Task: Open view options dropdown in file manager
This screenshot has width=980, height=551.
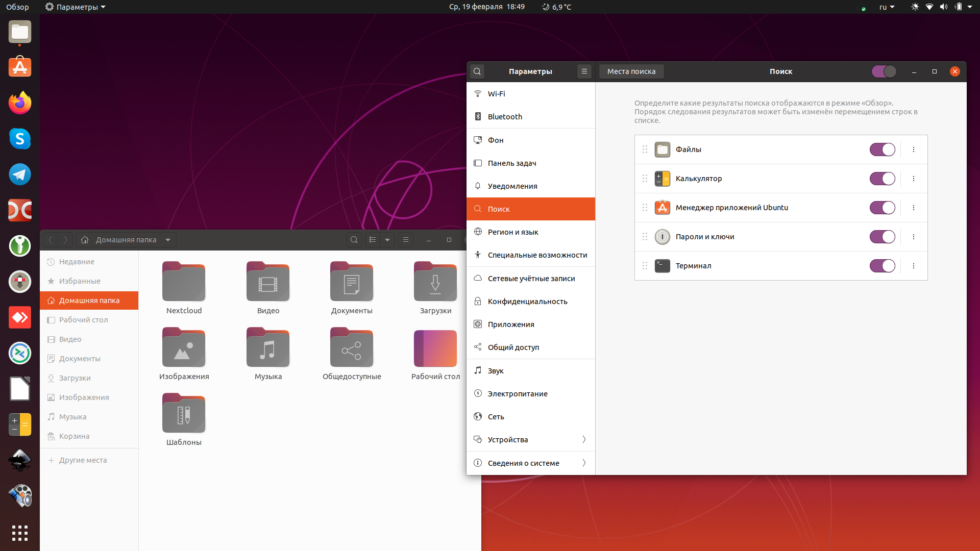Action: pyautogui.click(x=387, y=240)
